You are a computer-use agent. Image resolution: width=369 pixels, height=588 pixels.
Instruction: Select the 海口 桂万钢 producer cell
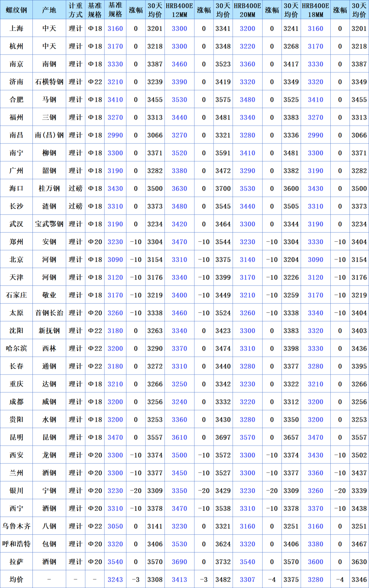(49, 188)
